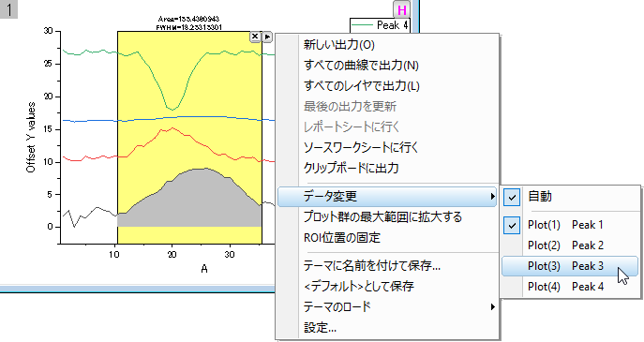644x342 pixels.
Task: Click the layer 1 index icon
Action: coord(8,9)
